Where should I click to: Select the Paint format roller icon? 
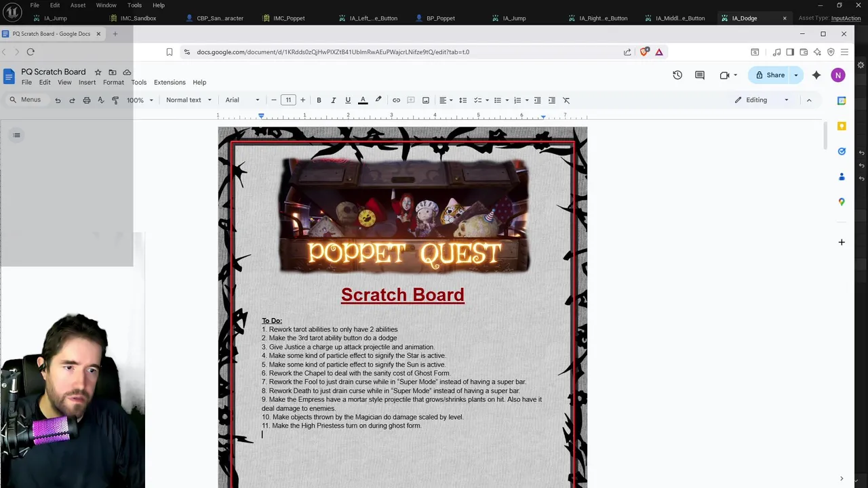point(115,100)
